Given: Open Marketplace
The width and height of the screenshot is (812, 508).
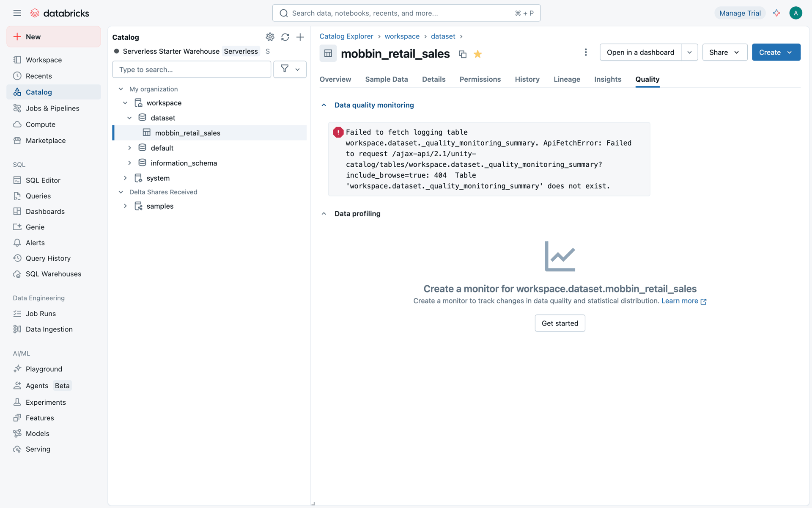Looking at the screenshot, I should 54,140.
